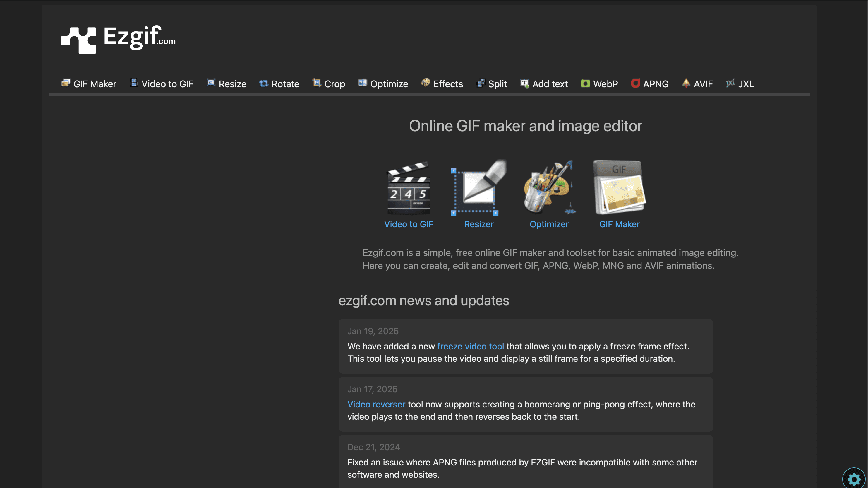The image size is (868, 488).
Task: Click the Optimizer paint bucket image
Action: click(549, 187)
